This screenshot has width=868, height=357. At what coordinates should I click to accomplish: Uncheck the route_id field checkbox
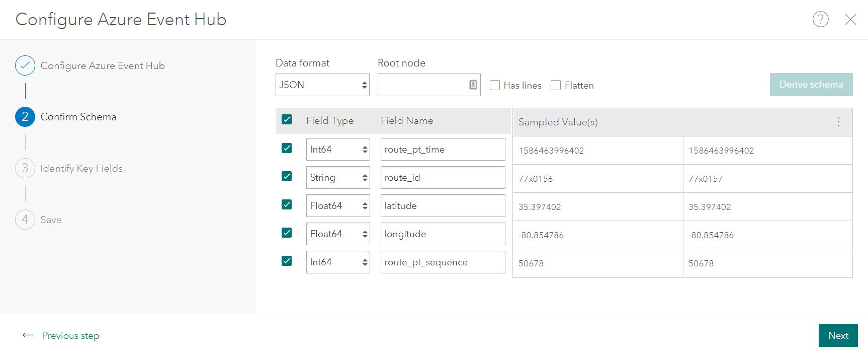click(287, 176)
